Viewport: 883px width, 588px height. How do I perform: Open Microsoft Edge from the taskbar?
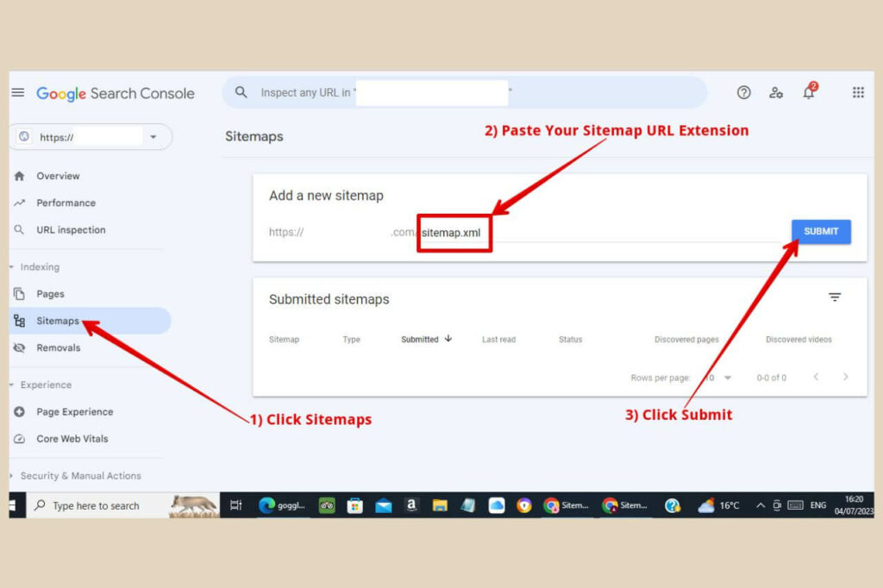click(x=282, y=505)
